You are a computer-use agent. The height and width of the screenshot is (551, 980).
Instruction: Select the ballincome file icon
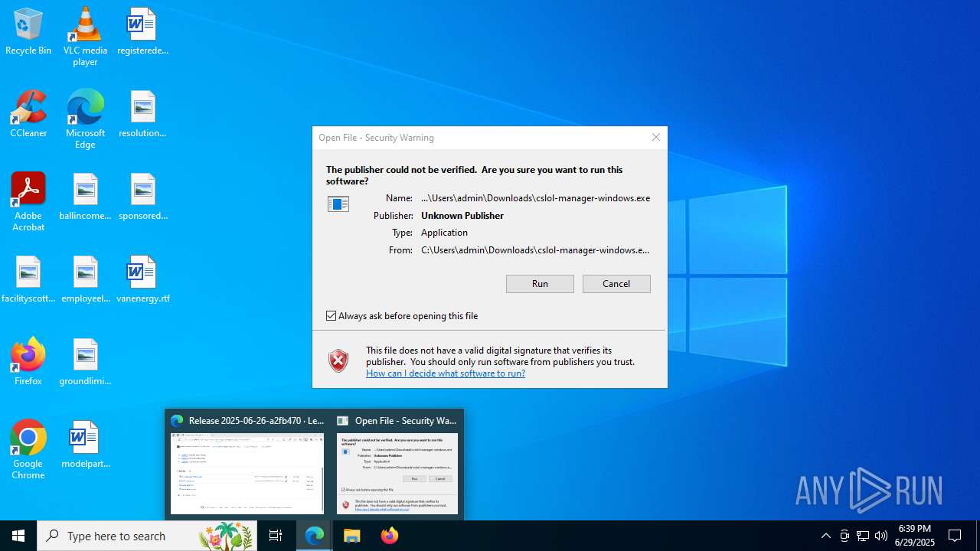pos(85,197)
